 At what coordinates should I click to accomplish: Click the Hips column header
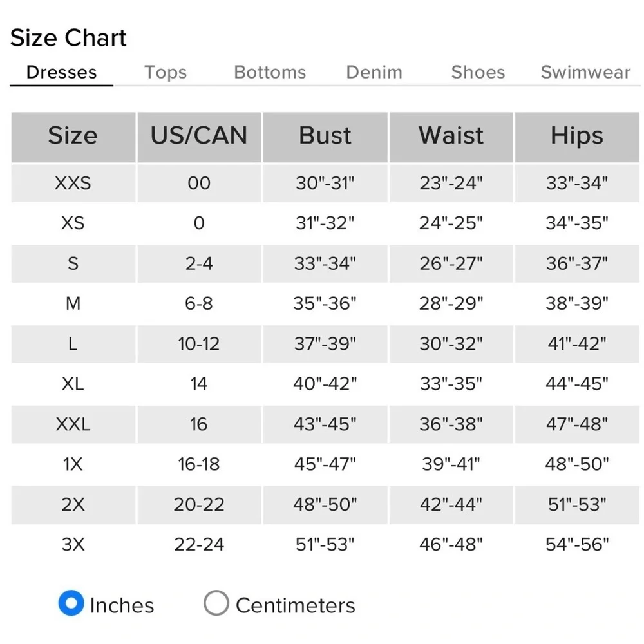577,137
